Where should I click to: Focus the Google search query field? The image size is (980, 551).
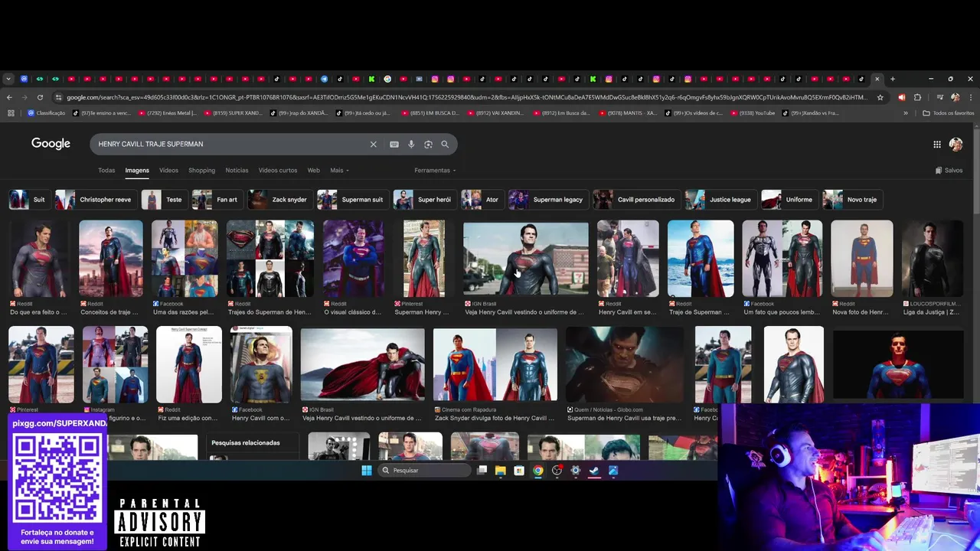(x=230, y=144)
